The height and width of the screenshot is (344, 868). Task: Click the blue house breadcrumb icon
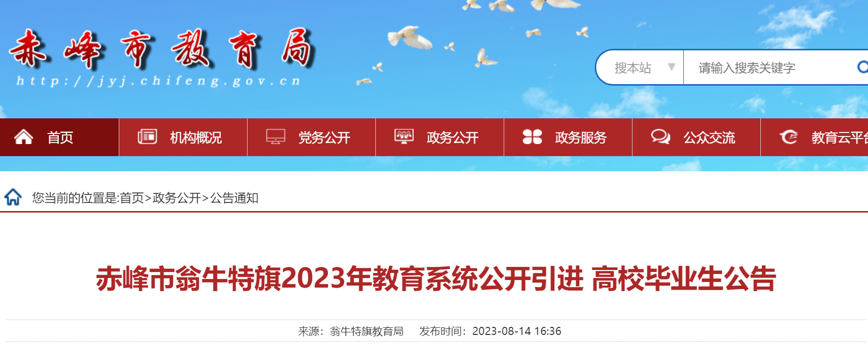13,197
